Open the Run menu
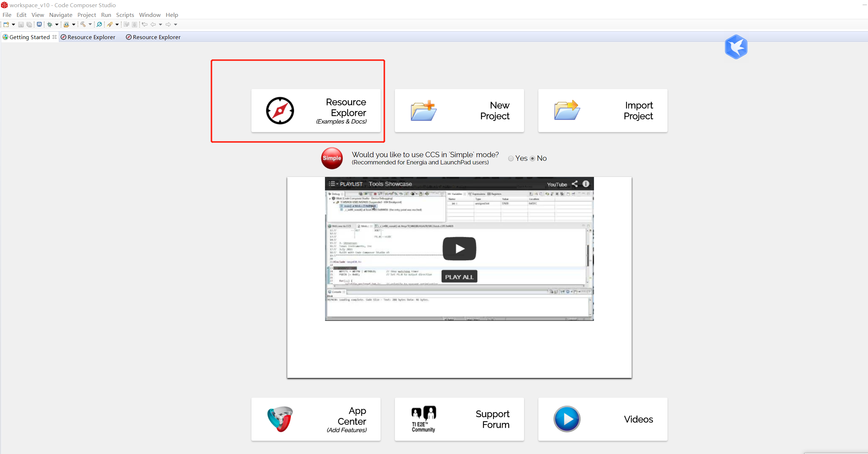The width and height of the screenshot is (868, 454). 106,15
